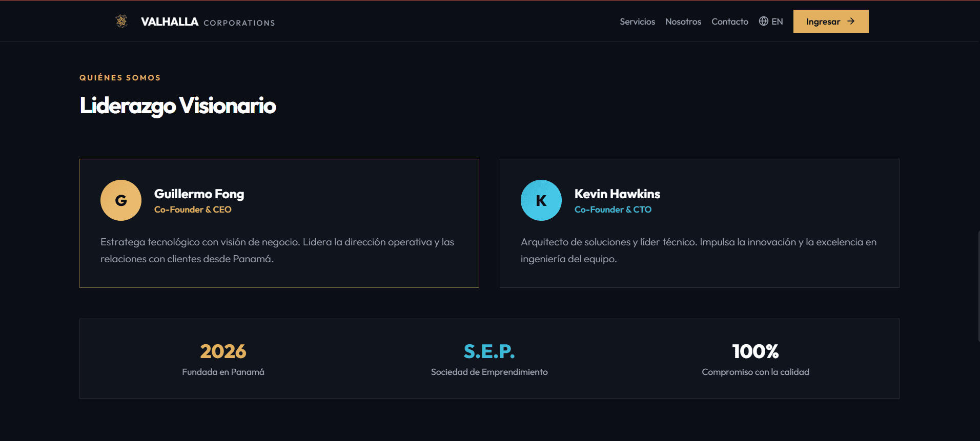This screenshot has height=441, width=980.
Task: Click the arrow icon in Ingresar button
Action: [851, 21]
